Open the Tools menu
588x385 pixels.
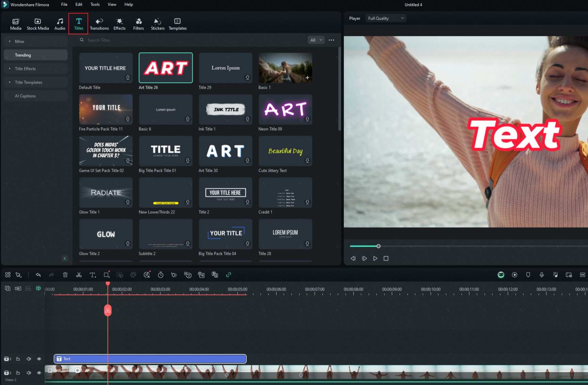click(95, 4)
